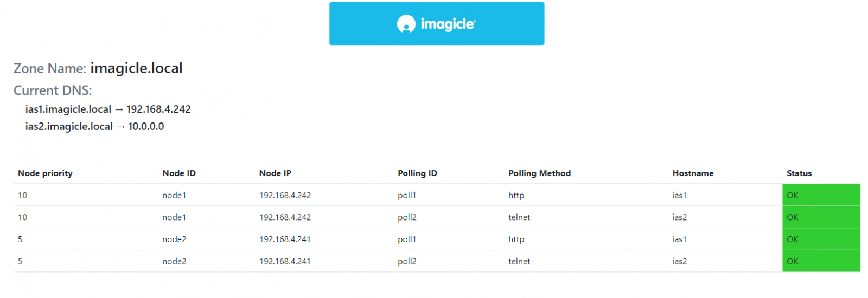Viewport: 868px width, 298px height.
Task: Click the Node priority column header
Action: (x=45, y=173)
